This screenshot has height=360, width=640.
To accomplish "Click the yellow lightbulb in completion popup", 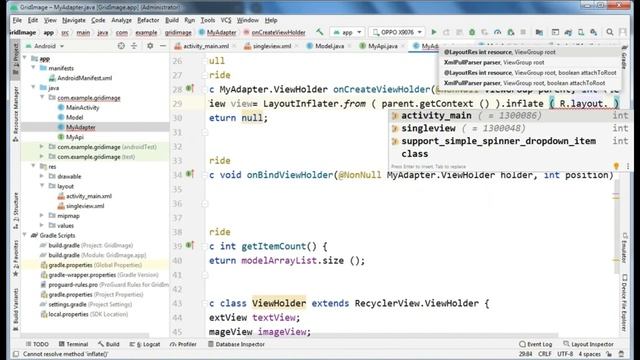I will click(x=616, y=166).
